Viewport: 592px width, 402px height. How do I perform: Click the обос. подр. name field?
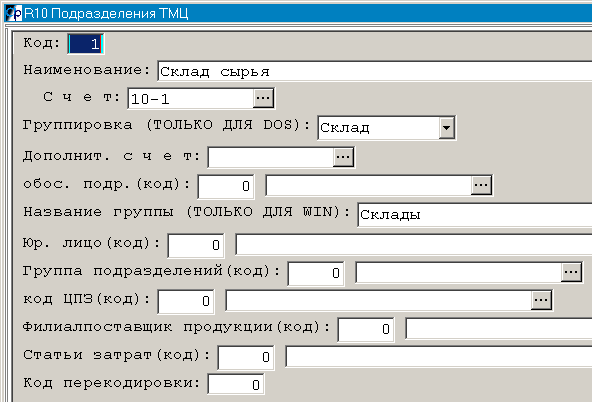tap(369, 185)
